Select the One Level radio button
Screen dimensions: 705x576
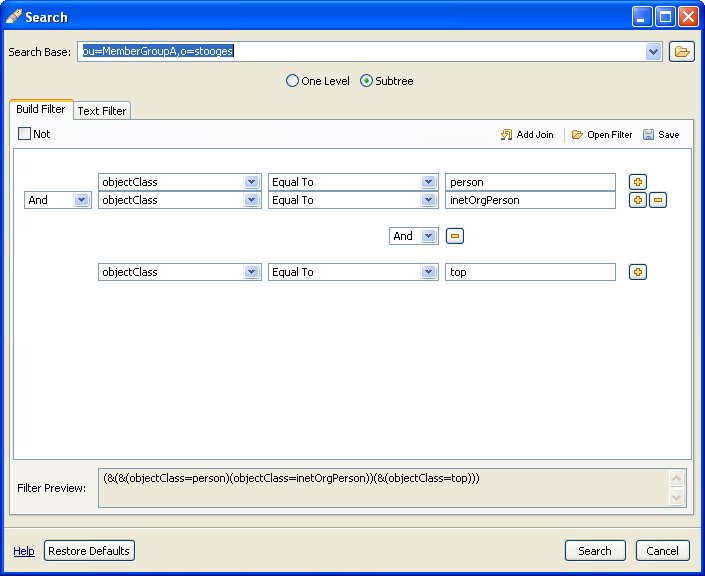point(292,81)
